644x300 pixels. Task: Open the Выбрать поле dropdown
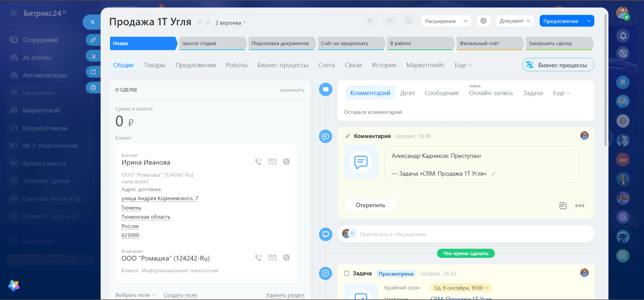(x=136, y=295)
